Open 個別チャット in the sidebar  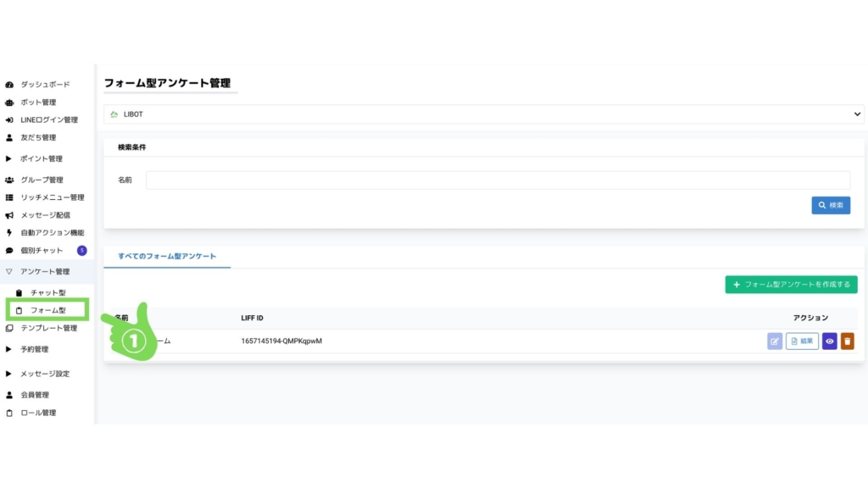pos(42,251)
